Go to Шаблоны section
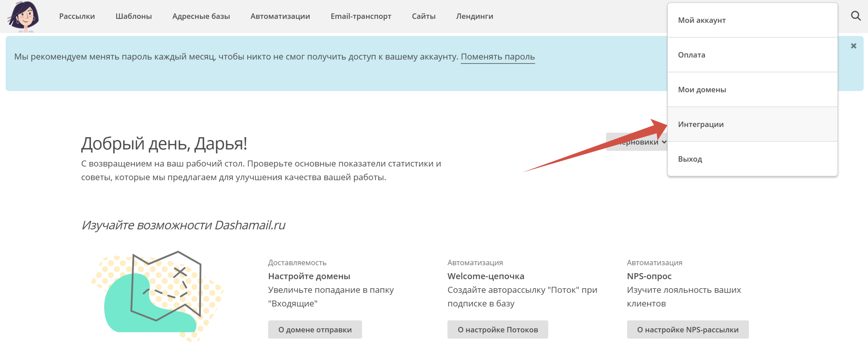Image resolution: width=868 pixels, height=363 pixels. 134,16
